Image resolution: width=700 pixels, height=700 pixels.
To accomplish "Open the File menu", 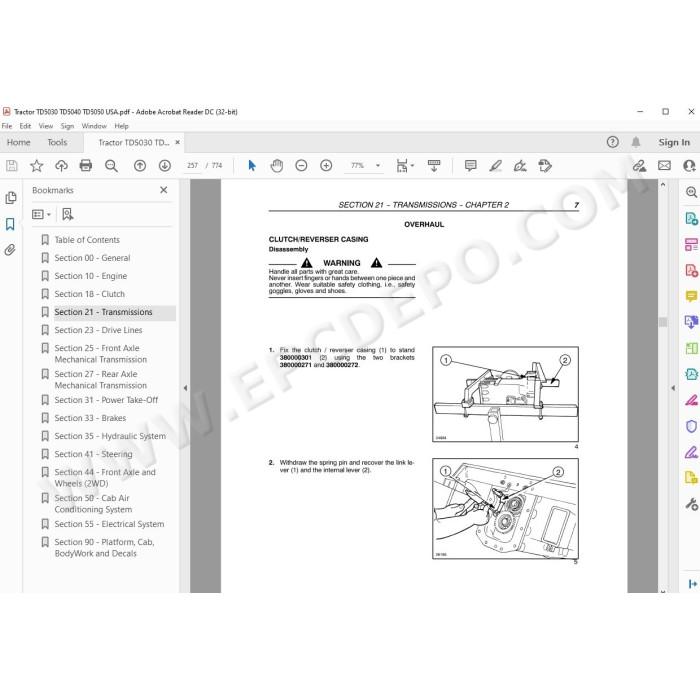I will click(7, 126).
